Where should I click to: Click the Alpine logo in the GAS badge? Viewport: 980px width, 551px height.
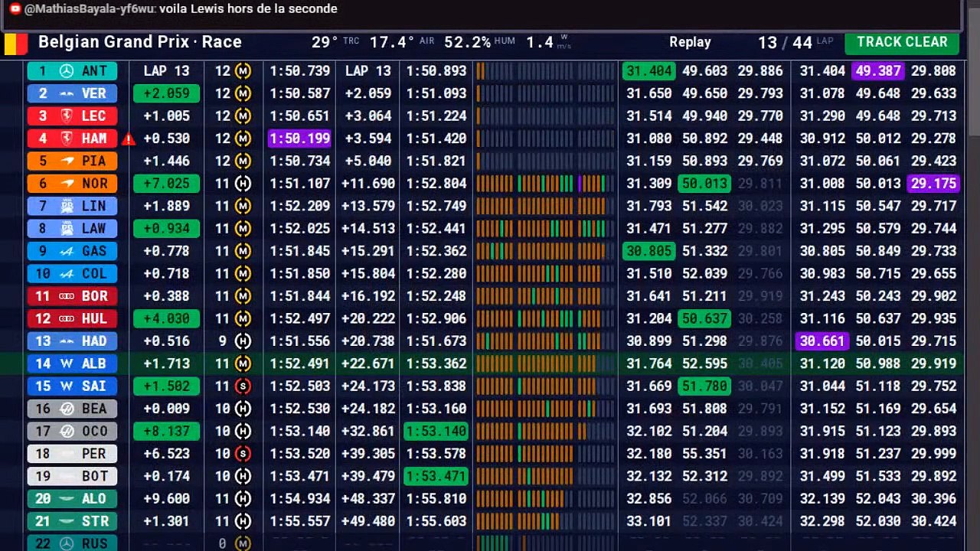pos(67,251)
